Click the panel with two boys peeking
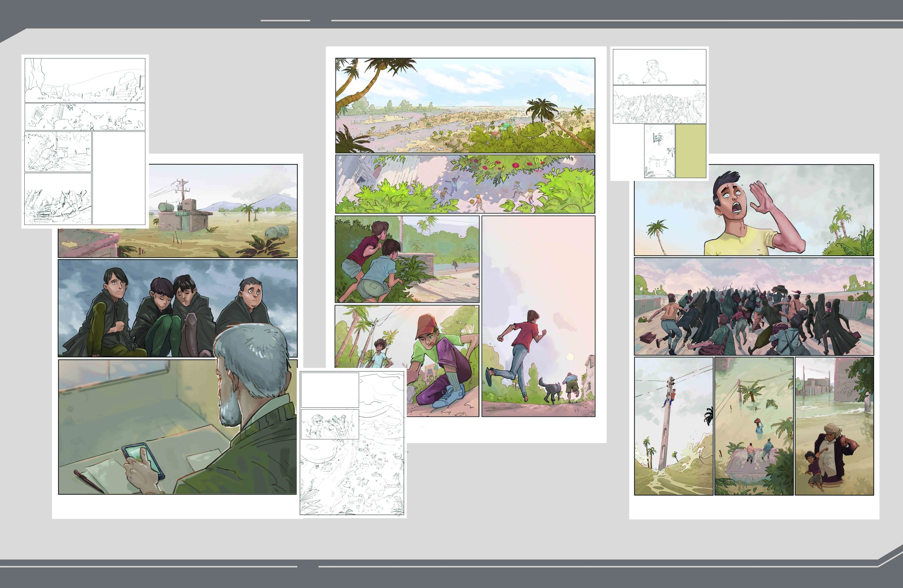 tap(407, 259)
